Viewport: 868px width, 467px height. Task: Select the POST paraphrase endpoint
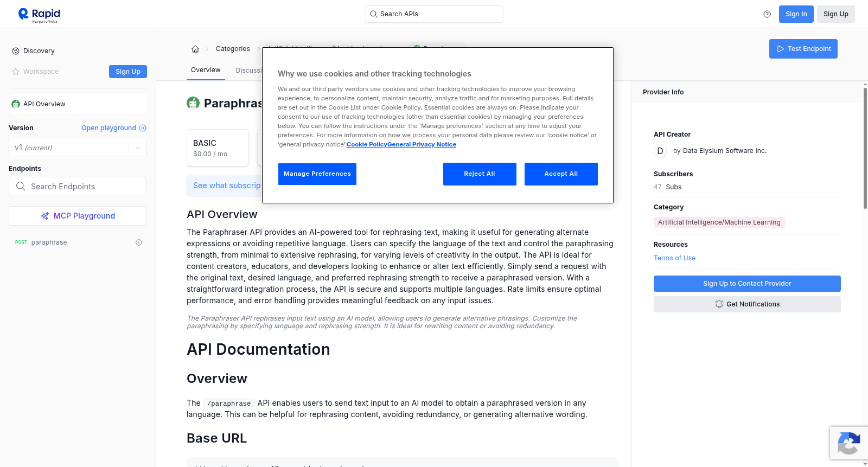point(78,242)
